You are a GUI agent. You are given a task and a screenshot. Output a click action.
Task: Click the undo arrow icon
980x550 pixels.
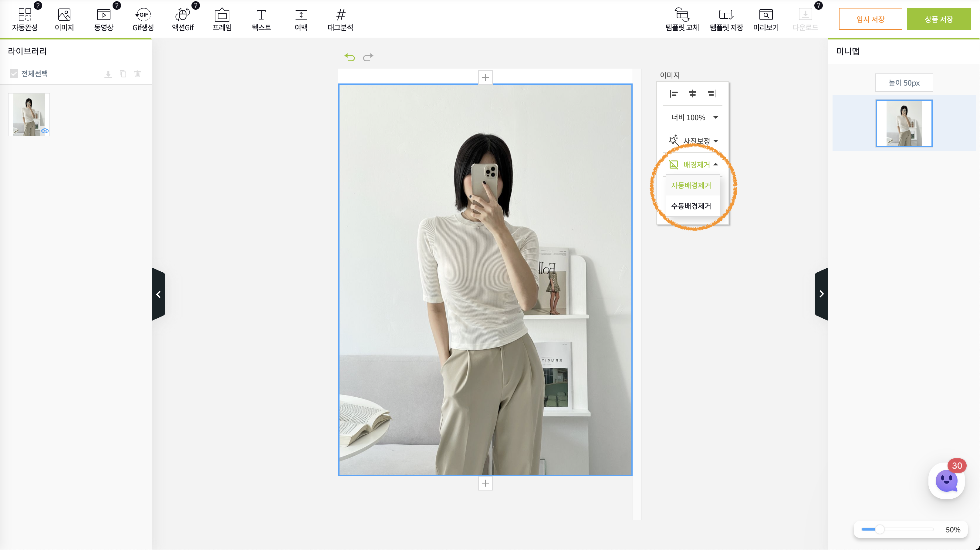tap(350, 57)
